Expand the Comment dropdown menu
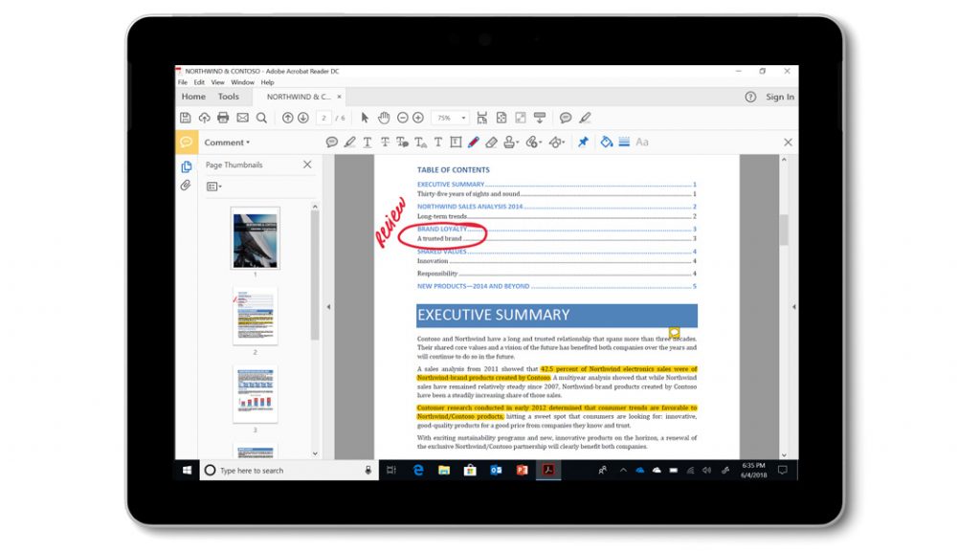 [227, 143]
